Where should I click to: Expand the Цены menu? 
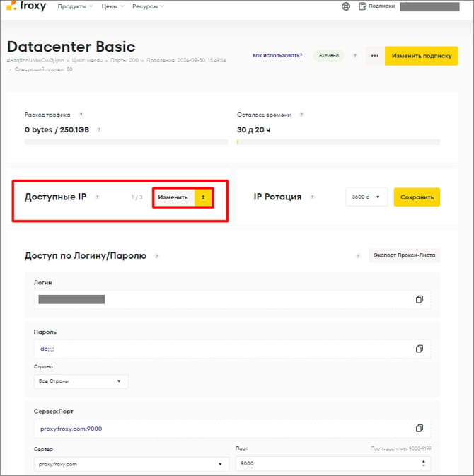[x=112, y=6]
